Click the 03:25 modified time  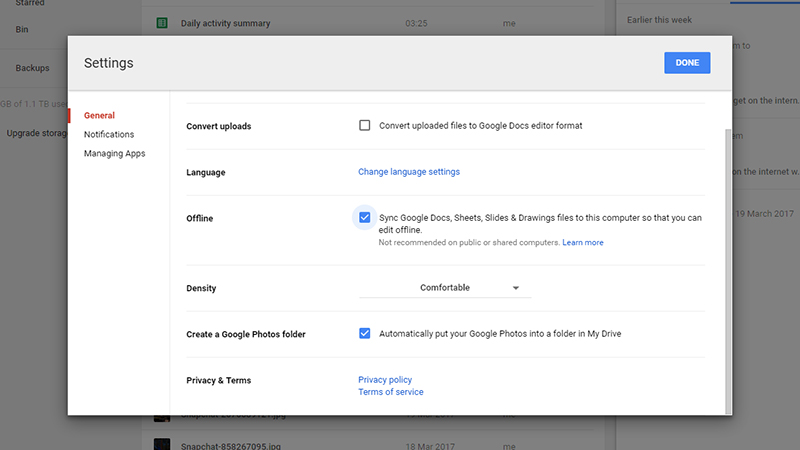[x=416, y=23]
